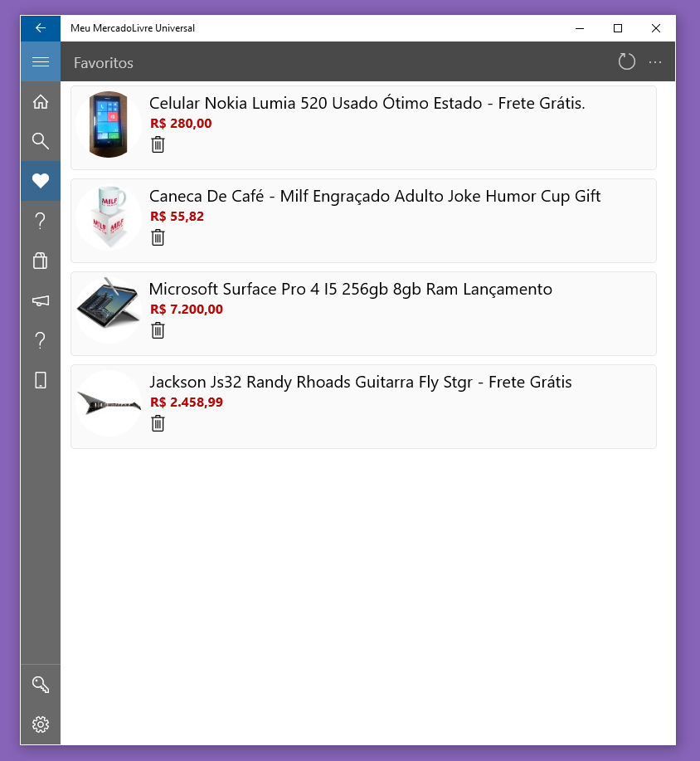Image resolution: width=700 pixels, height=761 pixels.
Task: Open the settings gear
Action: 40,724
